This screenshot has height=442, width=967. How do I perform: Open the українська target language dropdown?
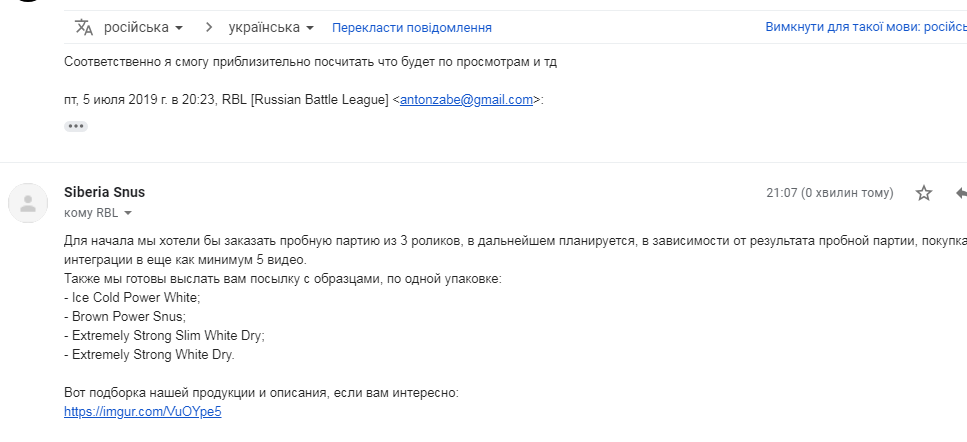pos(271,27)
